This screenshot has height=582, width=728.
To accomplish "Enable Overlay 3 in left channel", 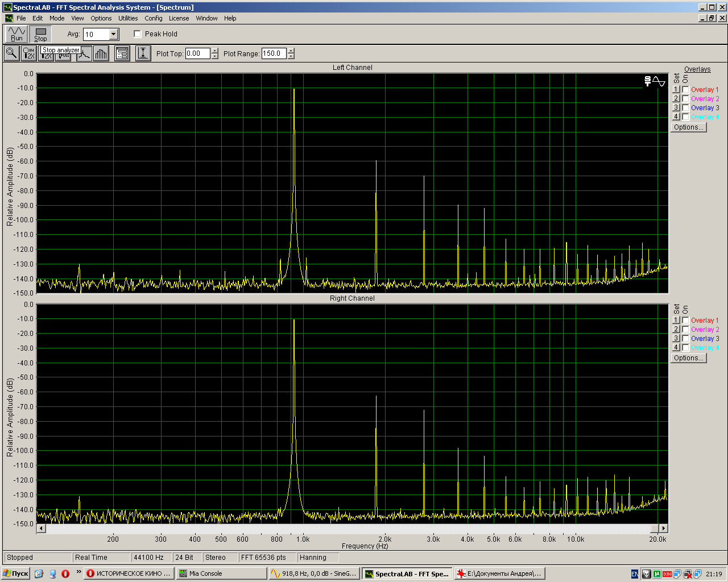I will (x=686, y=108).
